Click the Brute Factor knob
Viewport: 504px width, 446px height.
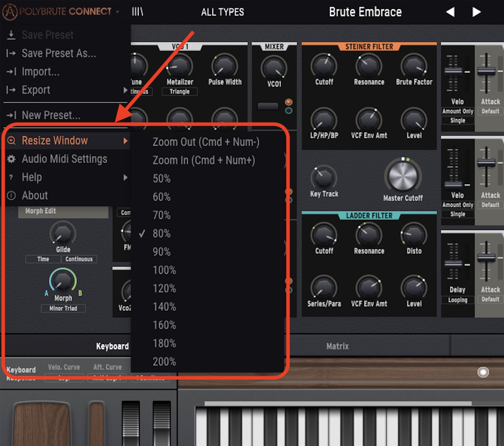(x=414, y=66)
